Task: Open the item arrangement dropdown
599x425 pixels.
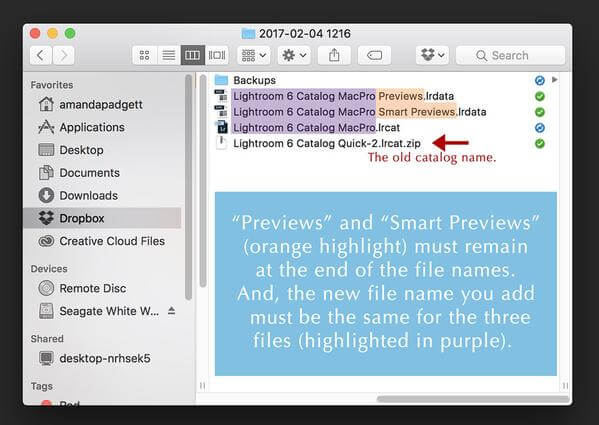Action: pyautogui.click(x=254, y=55)
